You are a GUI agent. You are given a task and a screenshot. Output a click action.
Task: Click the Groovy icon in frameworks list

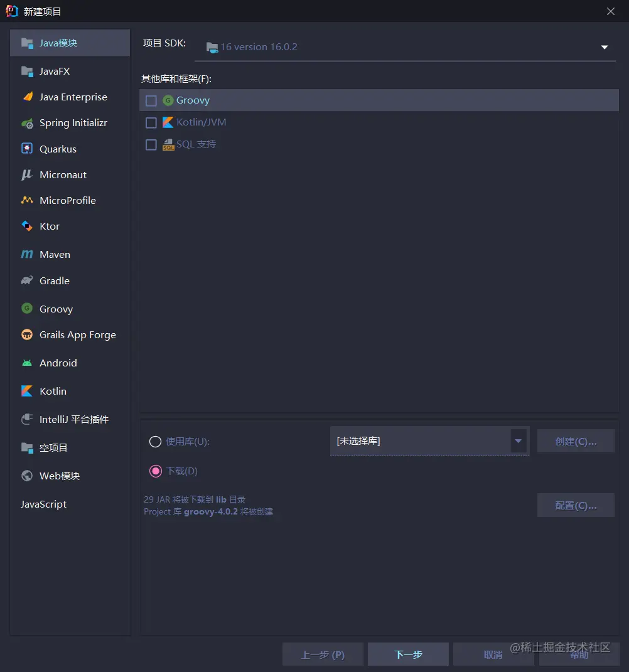tap(168, 100)
